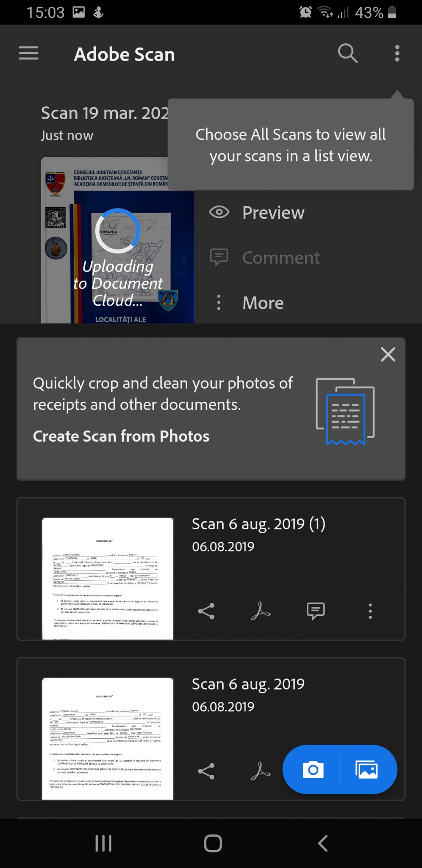Viewport: 422px width, 868px height.
Task: Comment on Scan 6 aug. 2019 (1)
Action: (316, 611)
